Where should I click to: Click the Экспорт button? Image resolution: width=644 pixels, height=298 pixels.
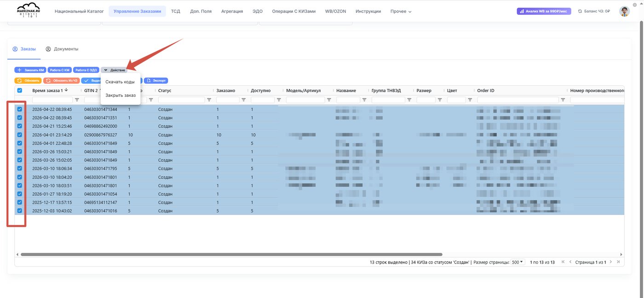click(x=155, y=80)
